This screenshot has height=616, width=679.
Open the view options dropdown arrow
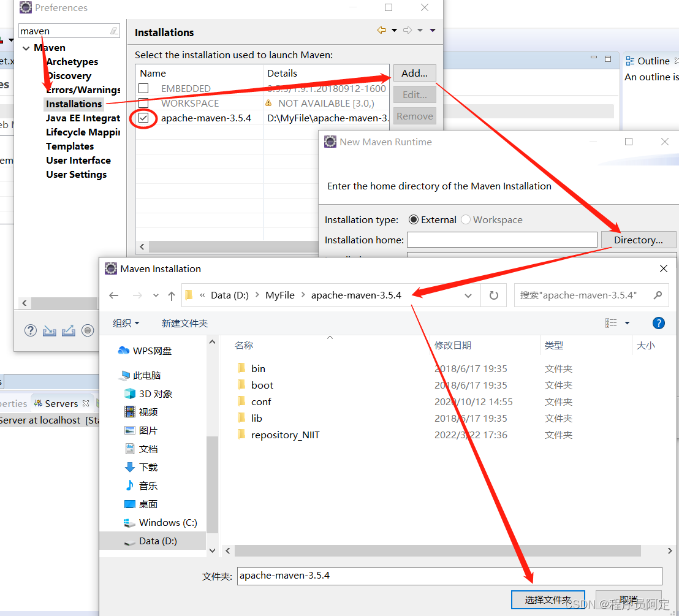coord(627,323)
